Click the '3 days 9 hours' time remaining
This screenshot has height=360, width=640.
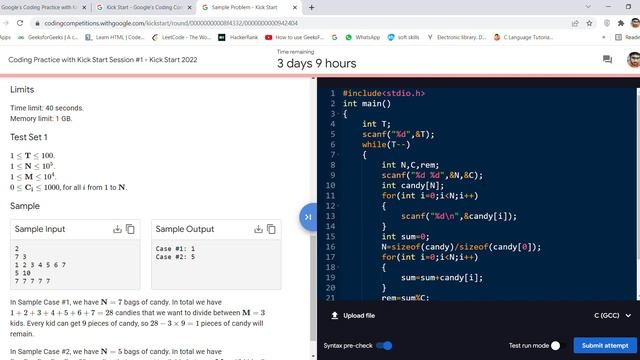316,64
